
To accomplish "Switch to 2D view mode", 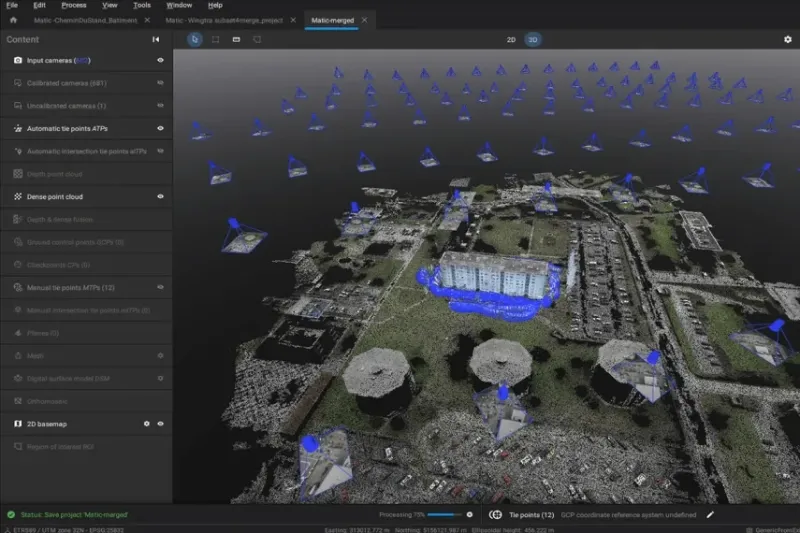I will pos(510,40).
